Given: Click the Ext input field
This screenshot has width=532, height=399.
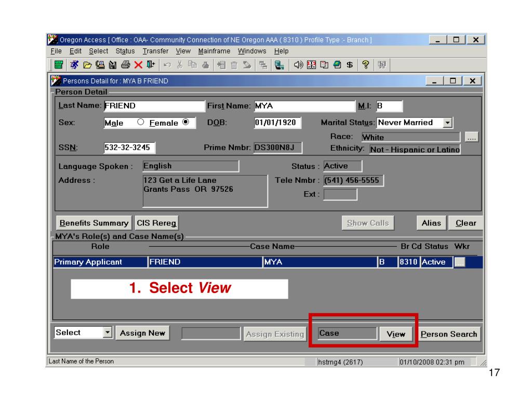Looking at the screenshot, I should pos(340,195).
